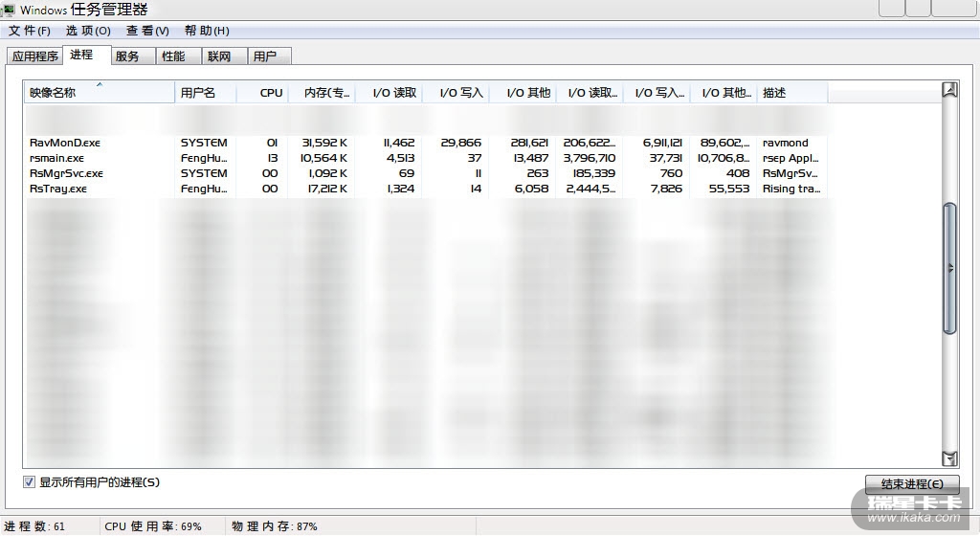
Task: Click the Rising tra... description cell
Action: click(791, 189)
